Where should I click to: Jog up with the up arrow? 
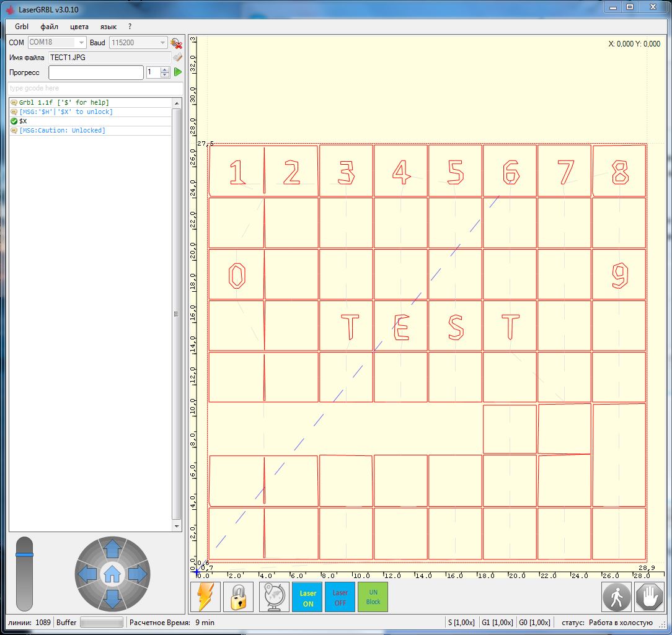[112, 548]
